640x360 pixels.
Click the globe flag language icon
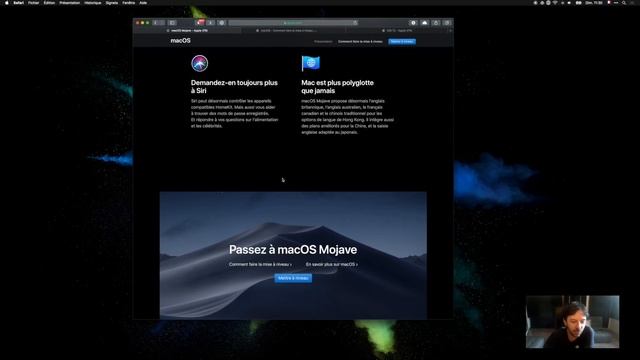(x=311, y=64)
